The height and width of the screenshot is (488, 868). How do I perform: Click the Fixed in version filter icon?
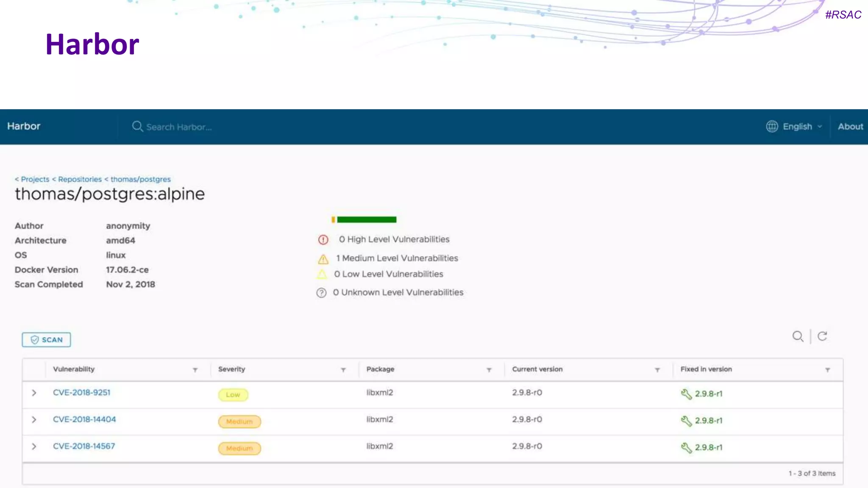coord(827,370)
